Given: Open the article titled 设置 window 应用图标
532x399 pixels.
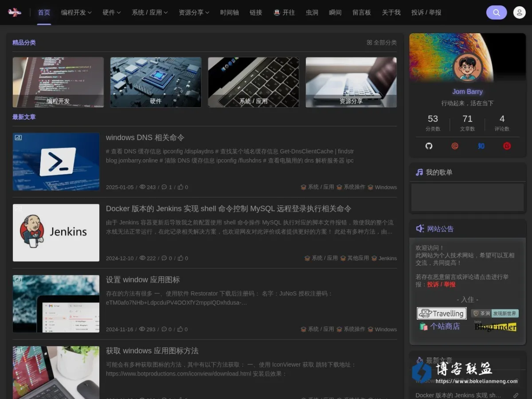Looking at the screenshot, I should tap(143, 280).
